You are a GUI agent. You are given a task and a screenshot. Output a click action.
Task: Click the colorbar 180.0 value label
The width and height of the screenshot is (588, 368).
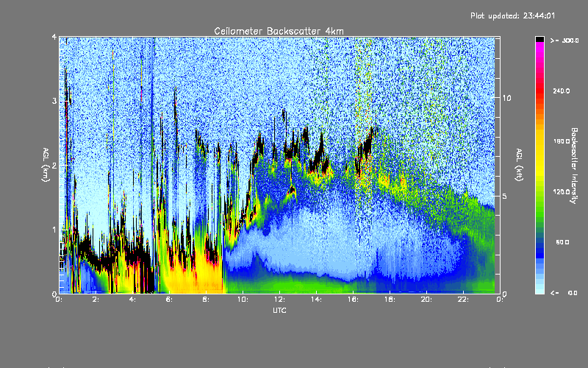(562, 141)
